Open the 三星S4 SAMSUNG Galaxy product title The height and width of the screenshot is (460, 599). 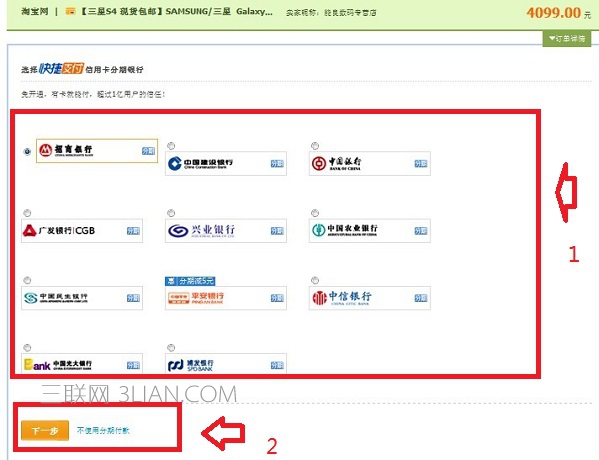176,11
